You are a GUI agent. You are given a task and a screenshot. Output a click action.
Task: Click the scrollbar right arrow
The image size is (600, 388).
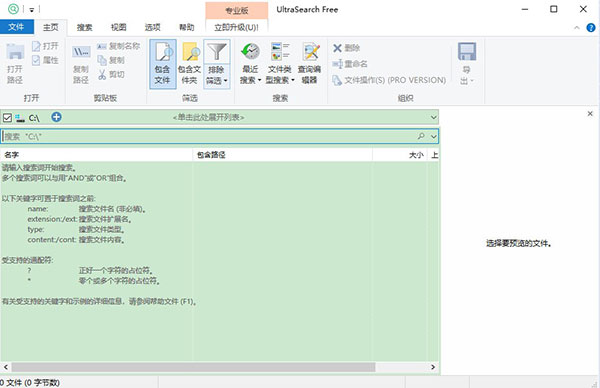433,367
